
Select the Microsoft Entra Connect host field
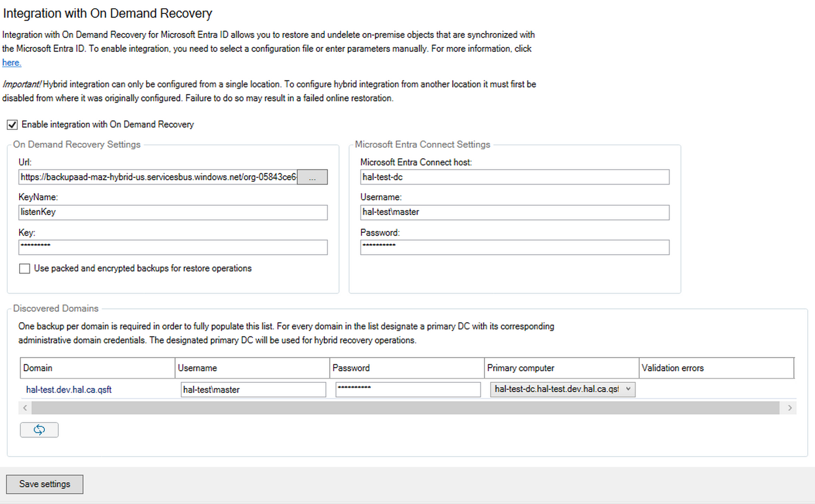point(514,177)
